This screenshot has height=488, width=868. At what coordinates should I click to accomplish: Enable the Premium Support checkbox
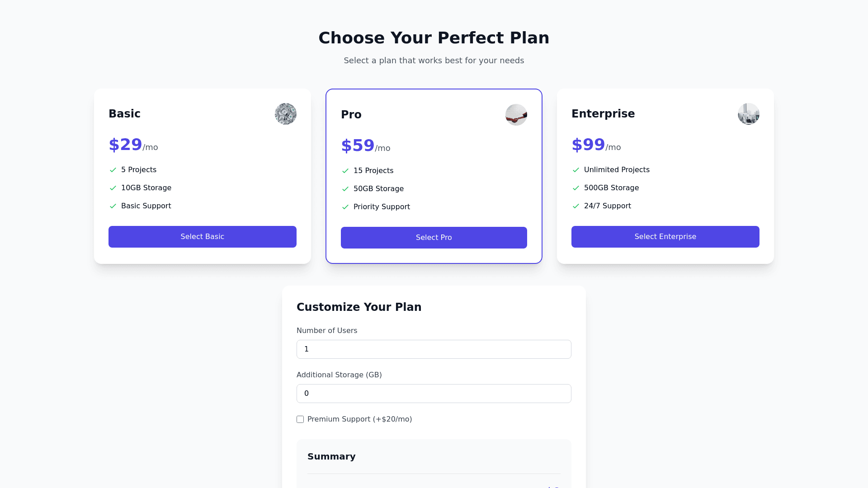tap(300, 419)
